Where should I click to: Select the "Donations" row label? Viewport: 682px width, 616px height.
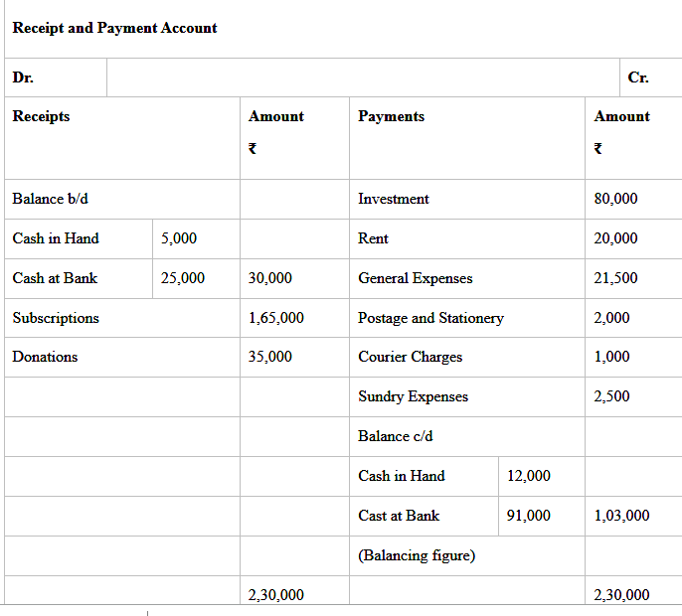click(x=45, y=357)
